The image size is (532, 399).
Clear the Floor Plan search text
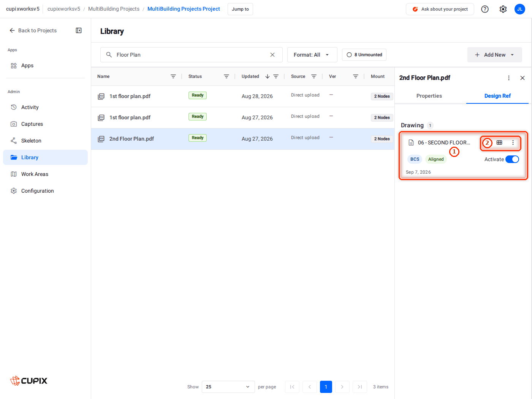272,55
